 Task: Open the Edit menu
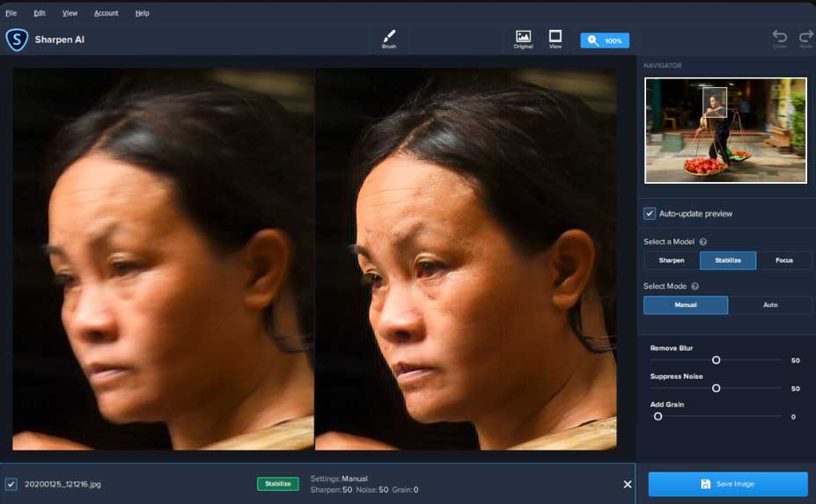click(x=40, y=13)
